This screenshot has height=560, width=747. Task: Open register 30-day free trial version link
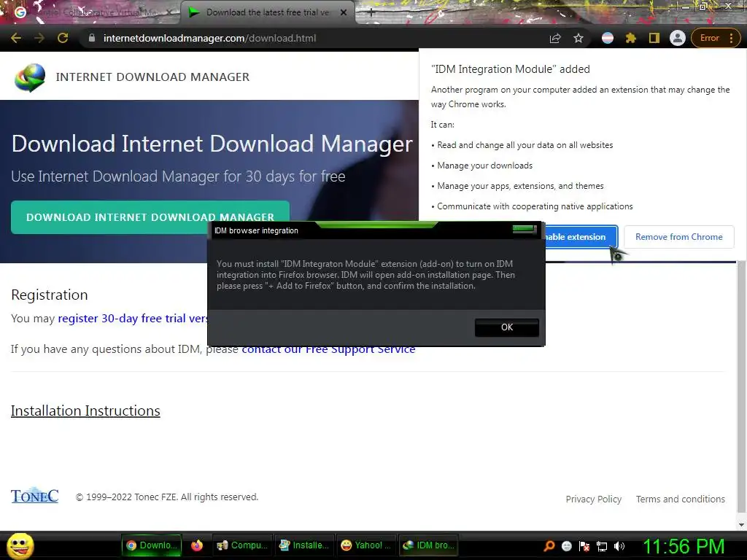click(133, 318)
